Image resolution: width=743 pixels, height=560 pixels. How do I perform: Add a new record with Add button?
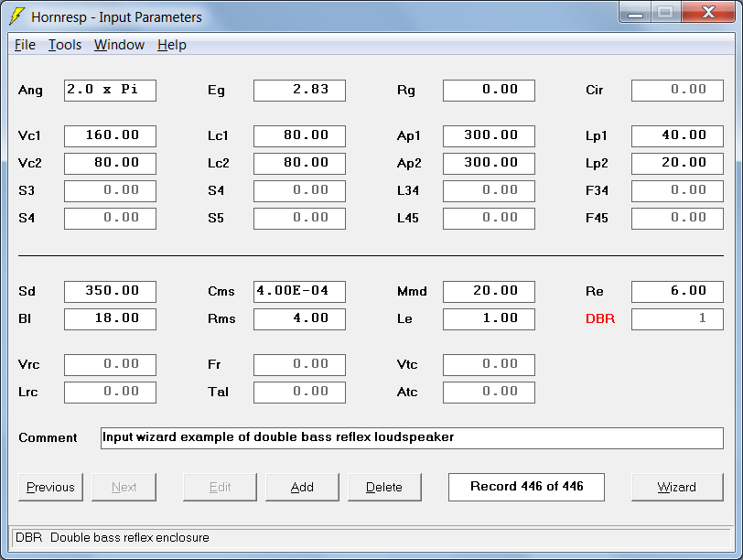coord(302,487)
